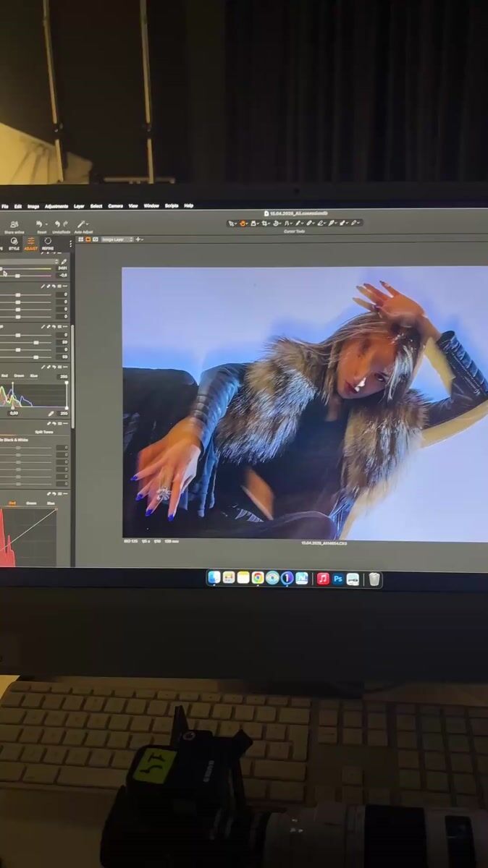Open the Camera menu
This screenshot has width=488, height=868.
click(x=115, y=206)
